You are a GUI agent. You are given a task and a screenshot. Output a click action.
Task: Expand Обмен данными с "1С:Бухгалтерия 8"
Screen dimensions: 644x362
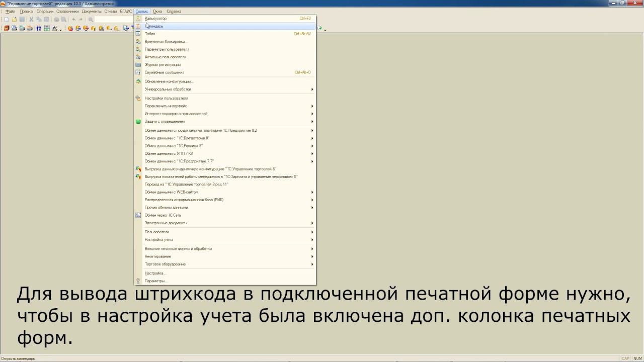pyautogui.click(x=225, y=138)
